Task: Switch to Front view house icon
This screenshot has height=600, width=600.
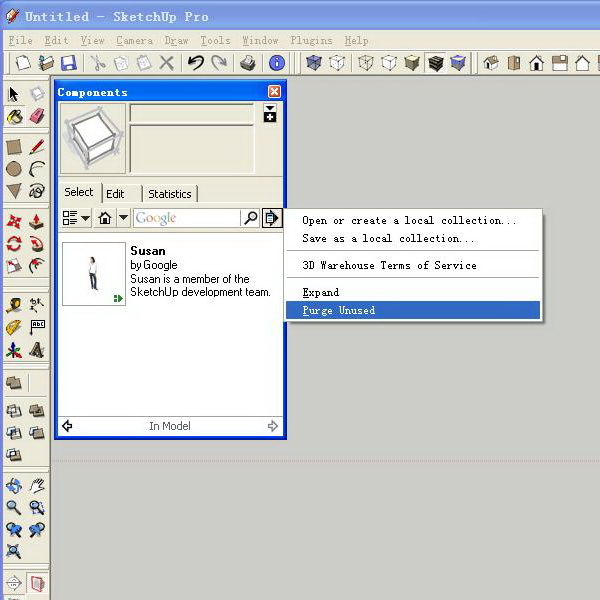Action: pos(536,63)
